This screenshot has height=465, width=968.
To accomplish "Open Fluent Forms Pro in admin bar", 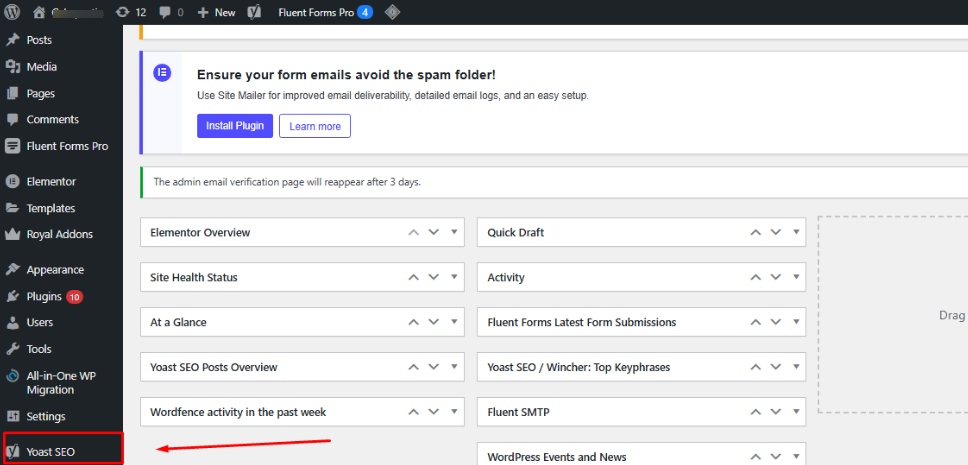I will (x=315, y=12).
